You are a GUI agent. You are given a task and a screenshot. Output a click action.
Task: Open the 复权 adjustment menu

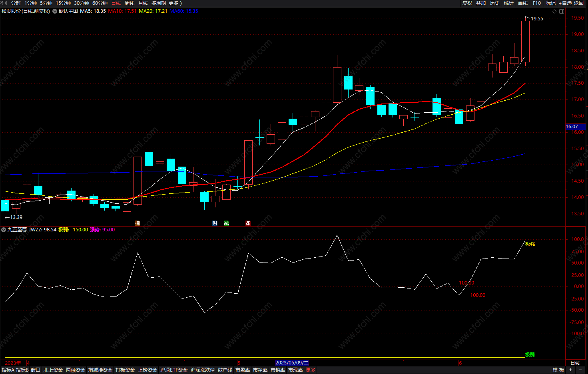click(x=467, y=3)
